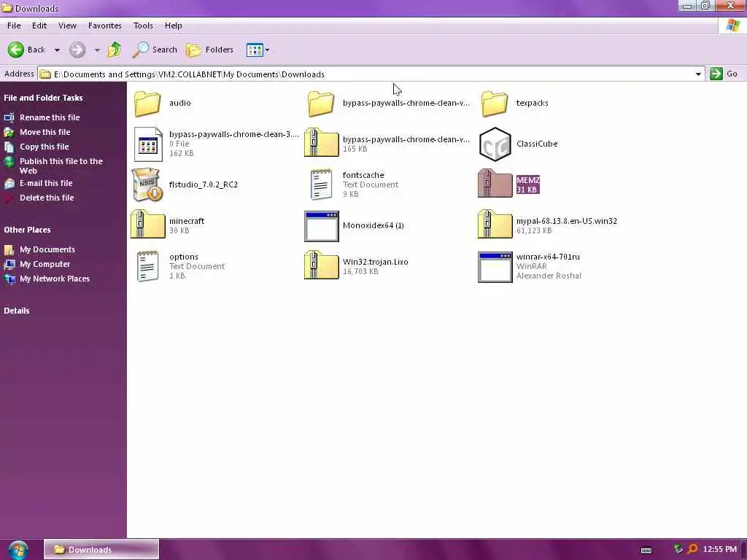Select the winrar-x64-701ru installer icon
Screen dimensions: 747x560
point(495,267)
